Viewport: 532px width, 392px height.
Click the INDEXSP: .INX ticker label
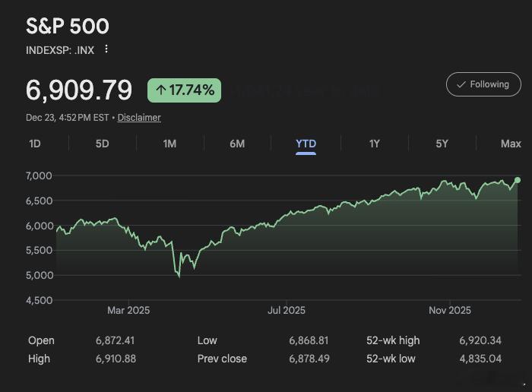pyautogui.click(x=59, y=49)
